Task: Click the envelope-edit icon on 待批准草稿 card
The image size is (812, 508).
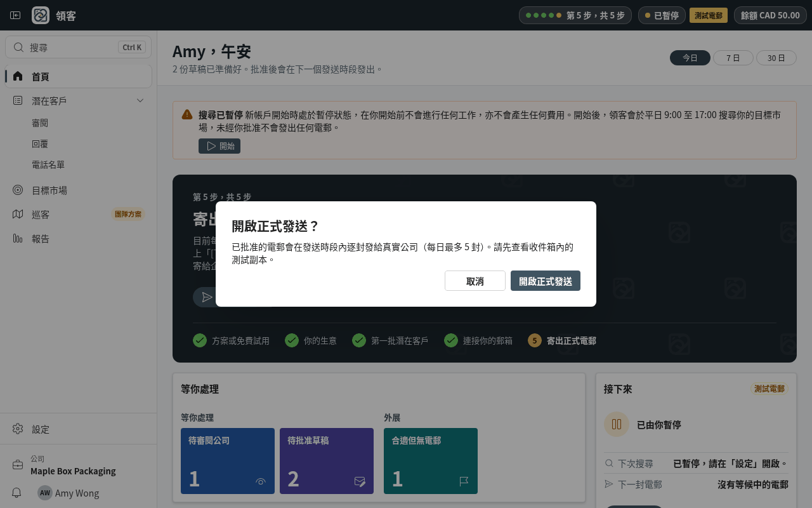Action: pos(360,481)
